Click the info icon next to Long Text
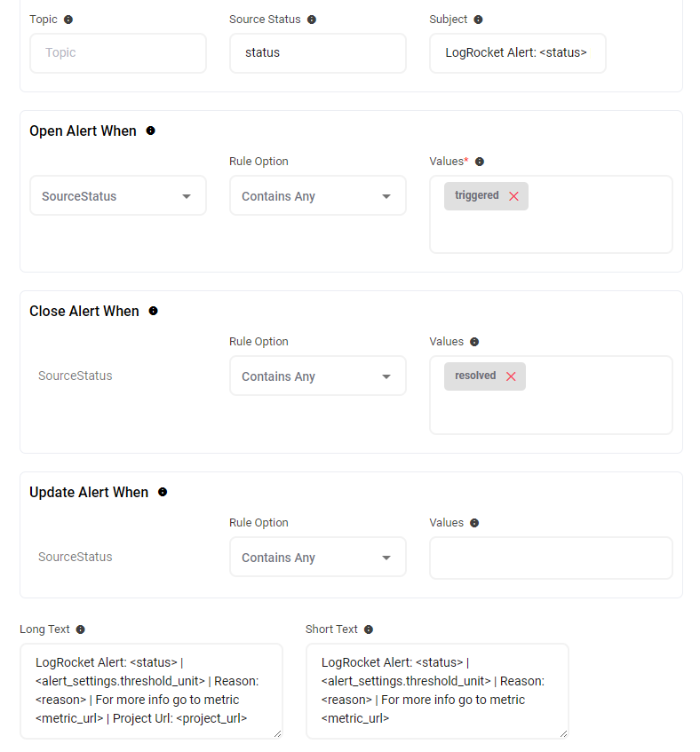 (x=81, y=629)
